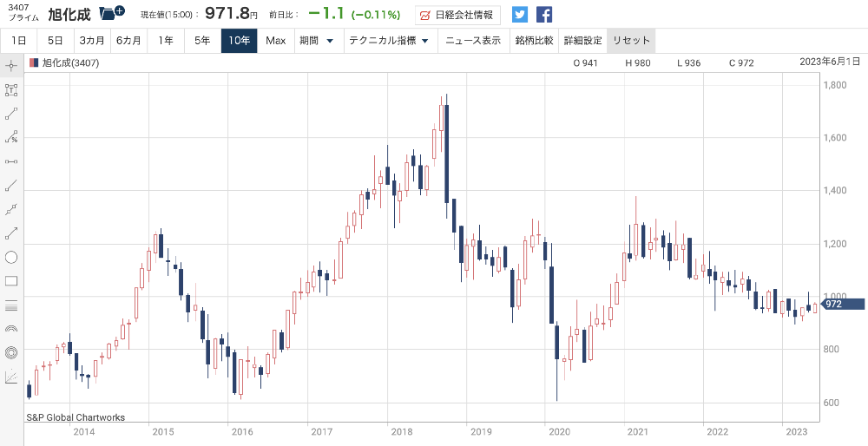Open 銘柄比較 stock comparison

tap(534, 41)
